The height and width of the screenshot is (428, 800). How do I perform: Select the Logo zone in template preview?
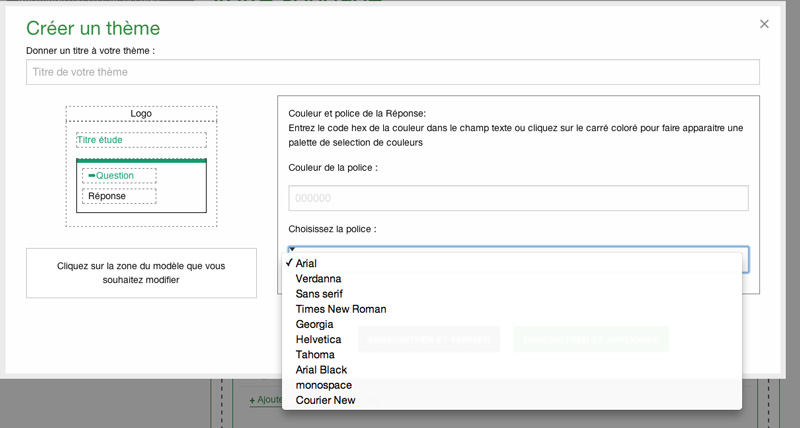[x=141, y=114]
